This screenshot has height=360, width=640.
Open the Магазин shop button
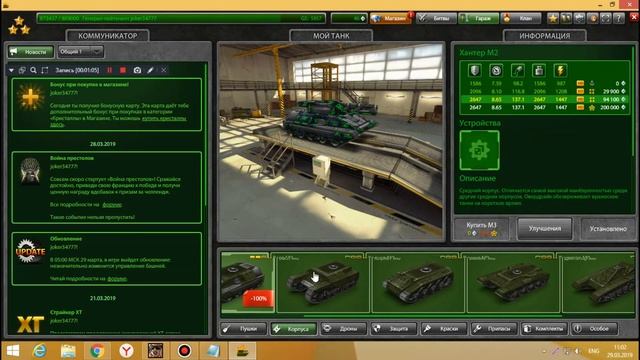click(x=390, y=18)
